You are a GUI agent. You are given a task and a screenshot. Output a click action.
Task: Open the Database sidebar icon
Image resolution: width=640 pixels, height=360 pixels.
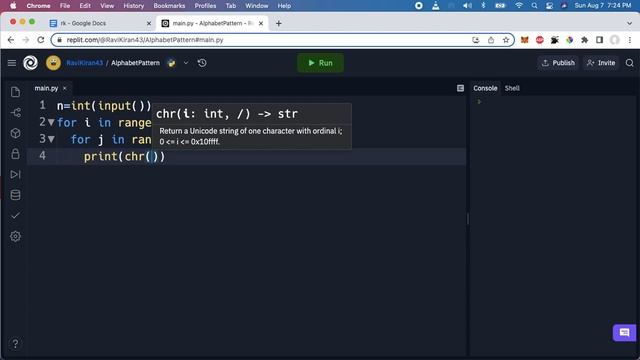pos(16,195)
